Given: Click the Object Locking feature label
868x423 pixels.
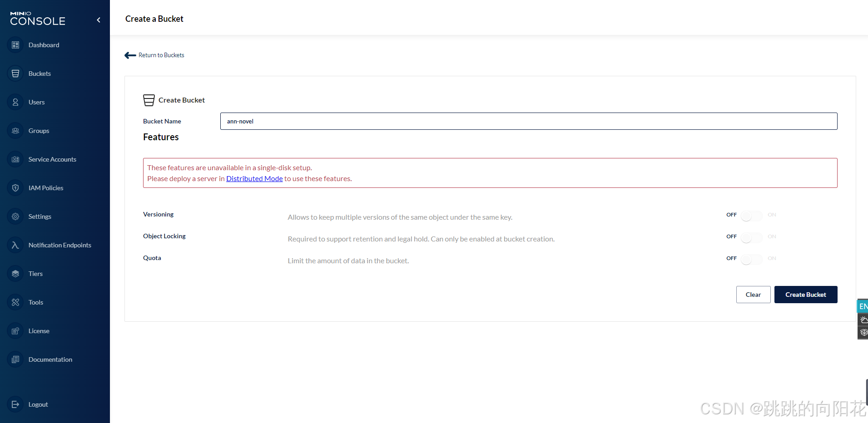Looking at the screenshot, I should (164, 236).
